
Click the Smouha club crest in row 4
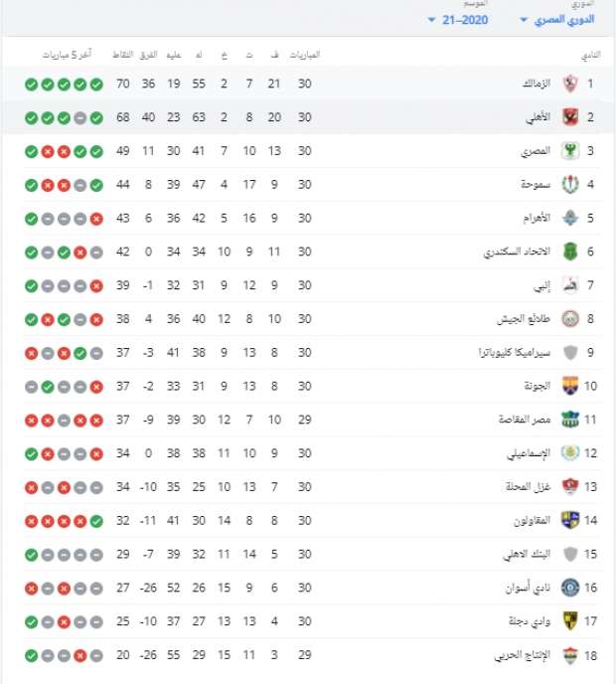pyautogui.click(x=570, y=185)
